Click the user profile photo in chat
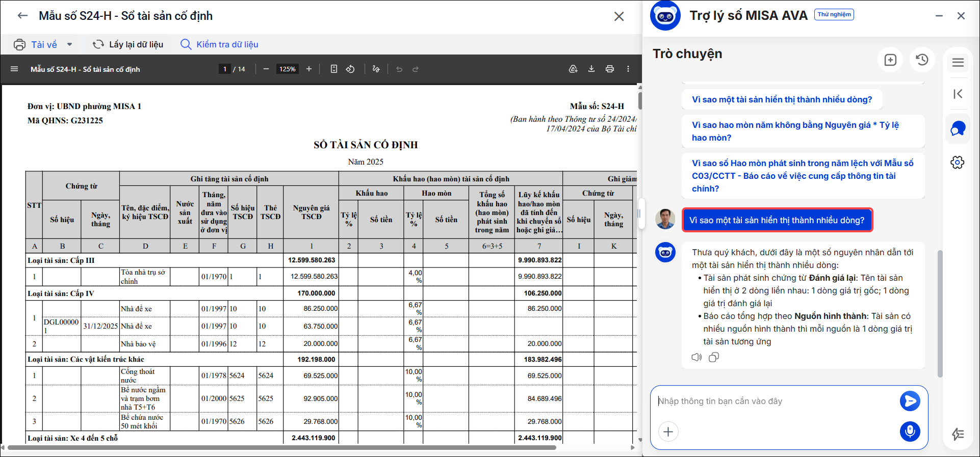Image resolution: width=980 pixels, height=457 pixels. tap(665, 219)
